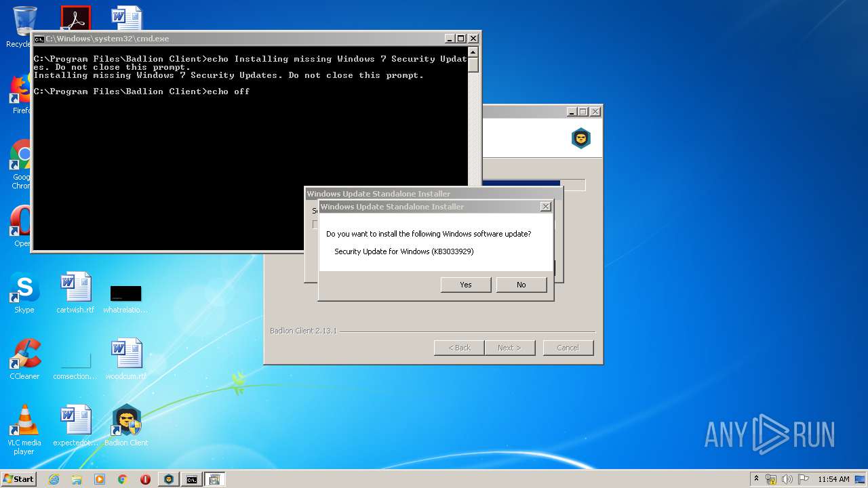Maximize the cmd.exe window
Viewport: 868px width, 488px height.
pyautogui.click(x=461, y=39)
